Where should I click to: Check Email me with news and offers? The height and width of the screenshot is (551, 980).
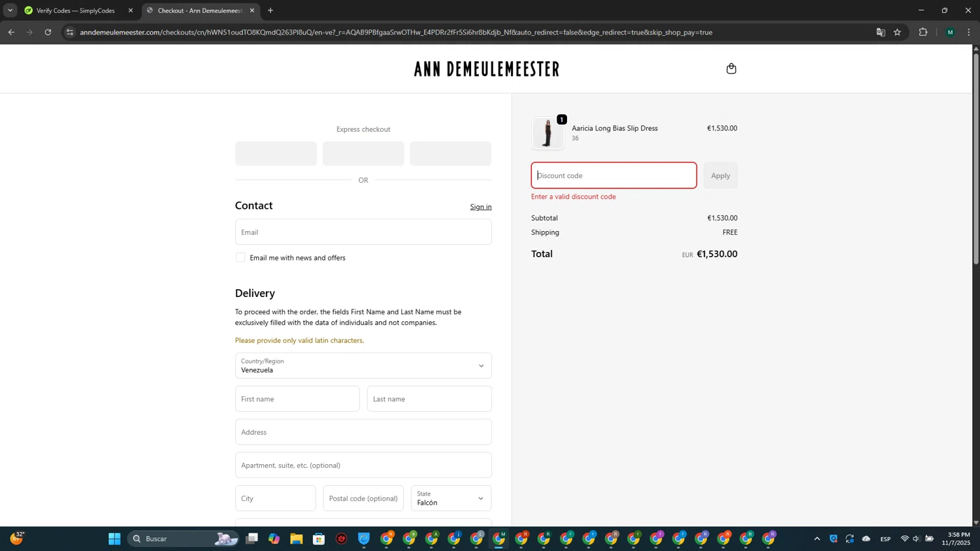coord(240,257)
